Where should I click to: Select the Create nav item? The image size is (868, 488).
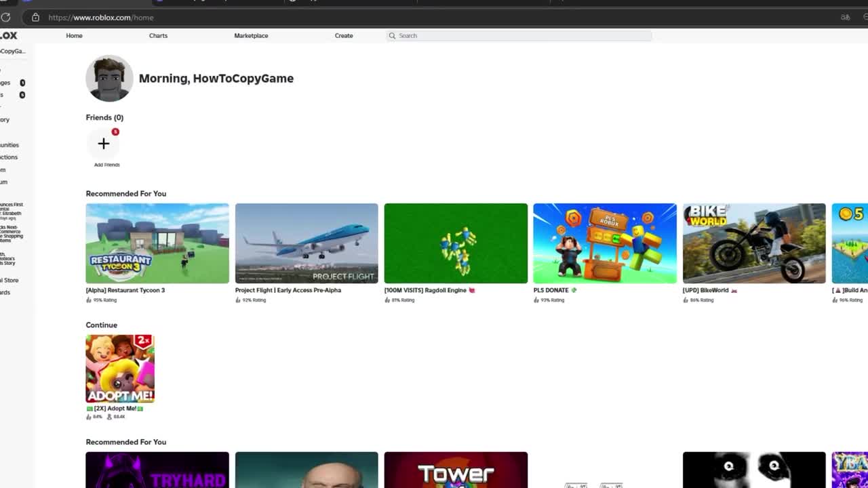(344, 36)
